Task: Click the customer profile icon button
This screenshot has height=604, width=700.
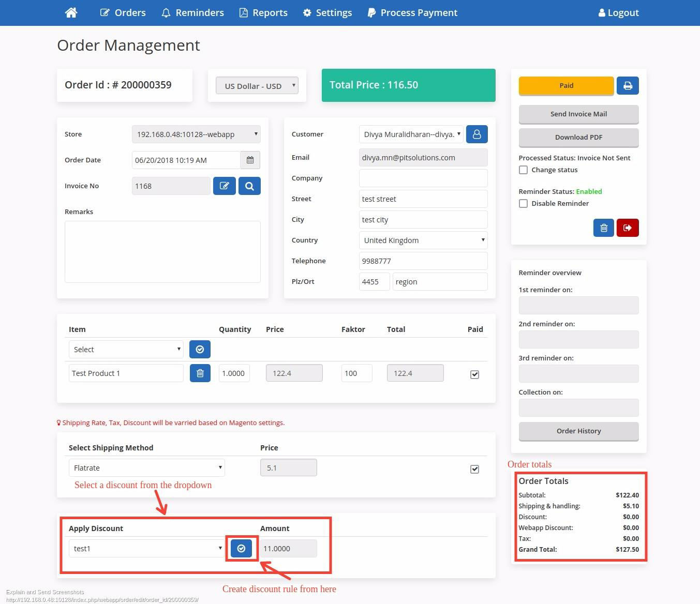Action: click(476, 134)
